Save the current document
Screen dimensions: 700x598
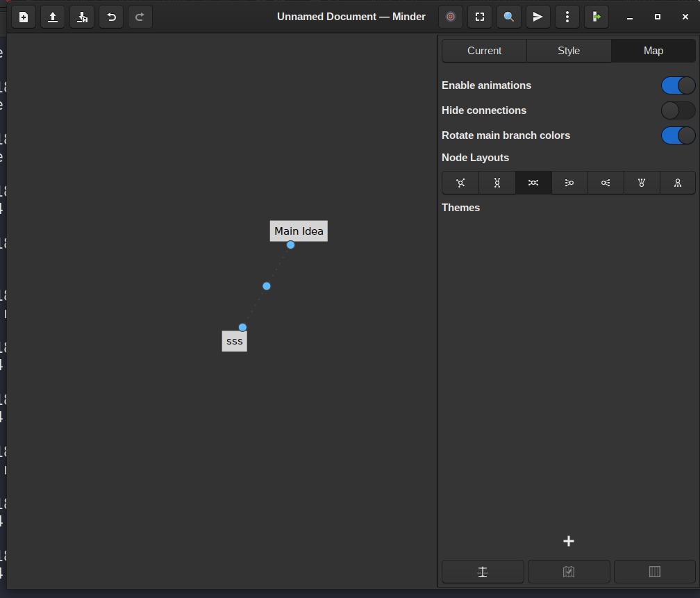coord(82,17)
